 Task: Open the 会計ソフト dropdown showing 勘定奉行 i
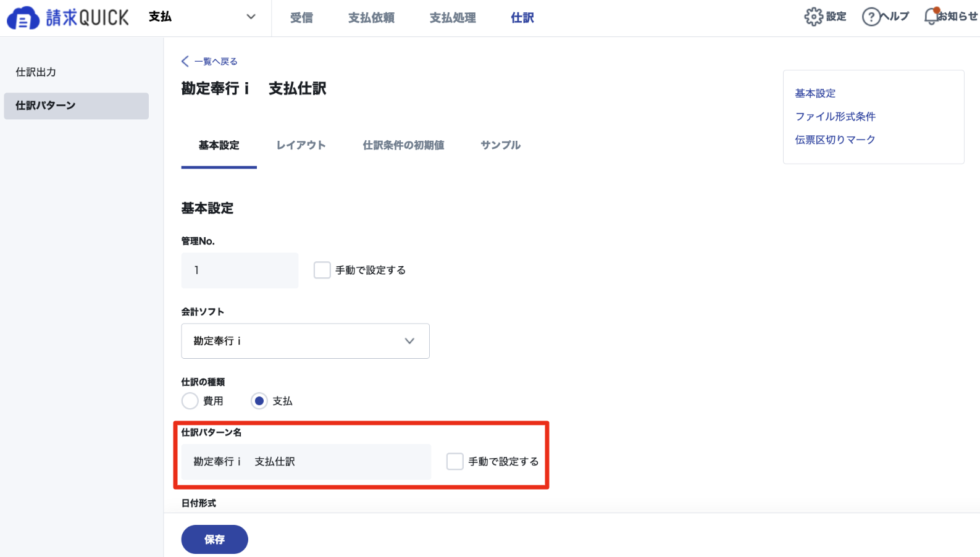pos(305,341)
